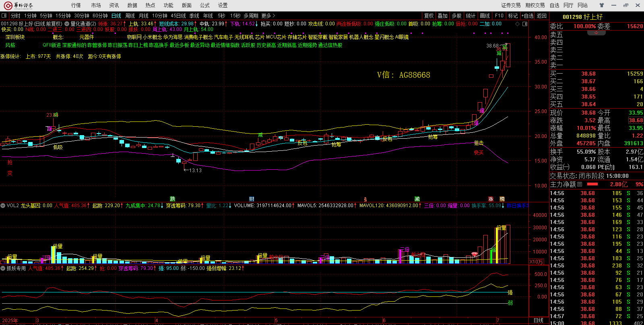Viewport: 644px width, 325px height.
Task: Switch to the 45日线 period tab
Action: (178, 16)
